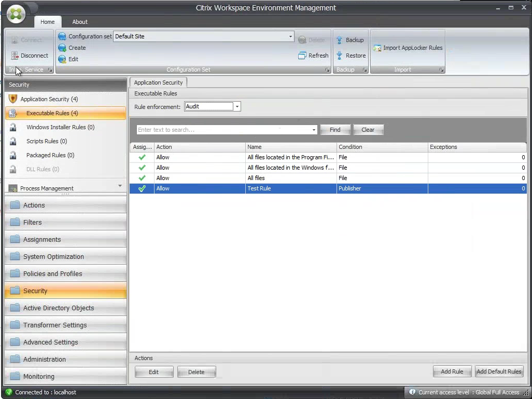Open the Configuration set dropdown
The width and height of the screenshot is (532, 399).
click(x=290, y=37)
